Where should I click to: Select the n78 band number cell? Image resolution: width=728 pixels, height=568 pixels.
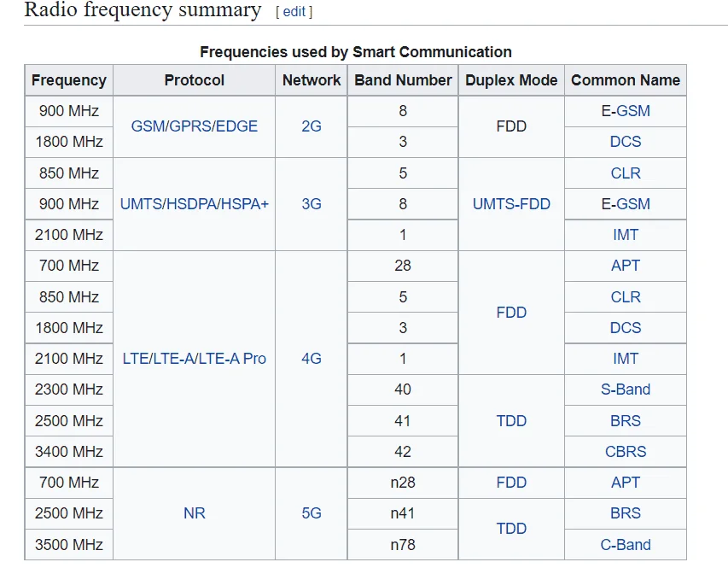[403, 544]
